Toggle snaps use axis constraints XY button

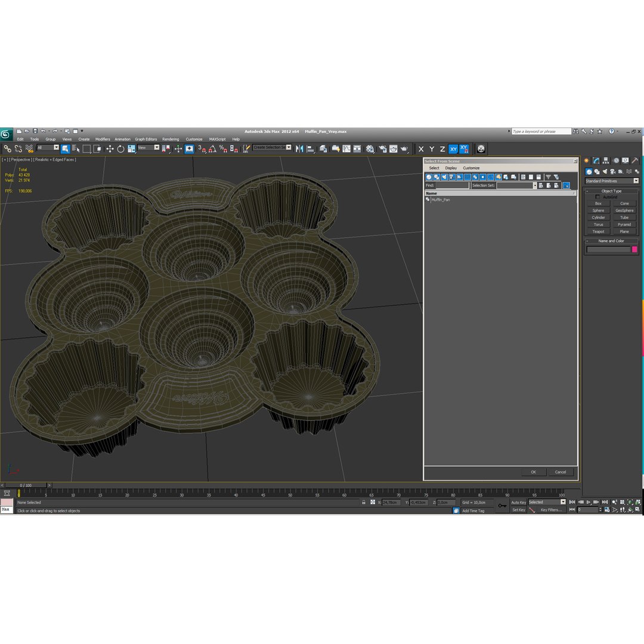(464, 149)
